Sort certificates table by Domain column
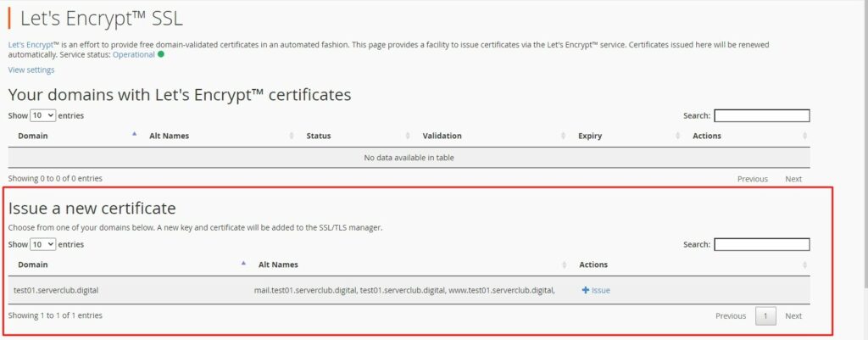Screen dimensions: 868x340 [75, 136]
